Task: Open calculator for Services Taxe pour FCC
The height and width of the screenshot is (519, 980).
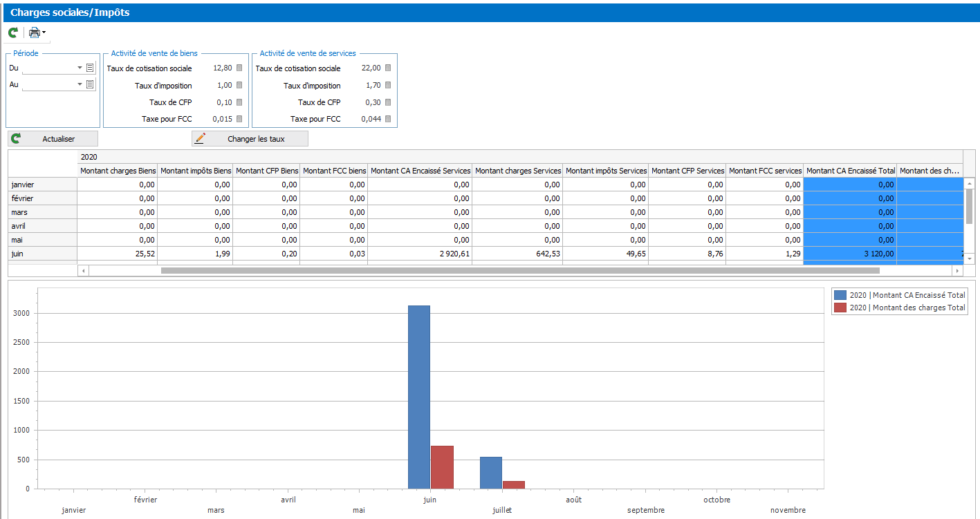Action: click(x=388, y=119)
